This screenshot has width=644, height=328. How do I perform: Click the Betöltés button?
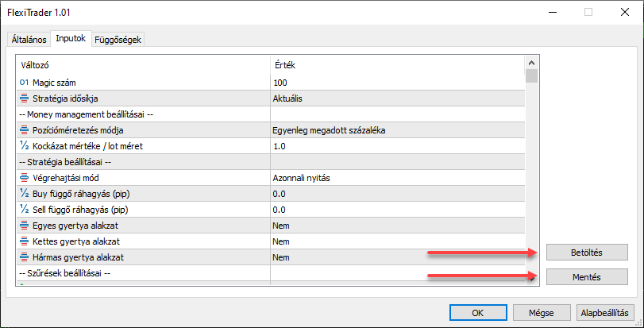pyautogui.click(x=587, y=253)
